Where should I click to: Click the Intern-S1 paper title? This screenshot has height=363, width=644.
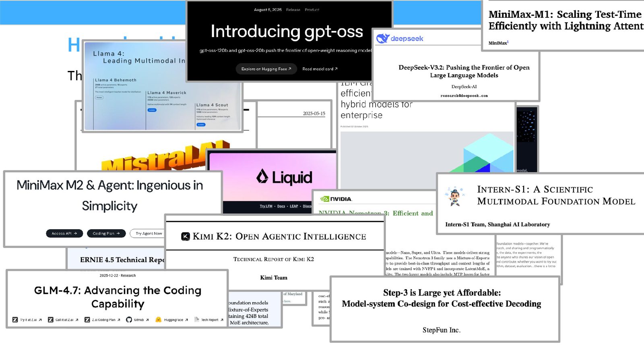coord(556,195)
